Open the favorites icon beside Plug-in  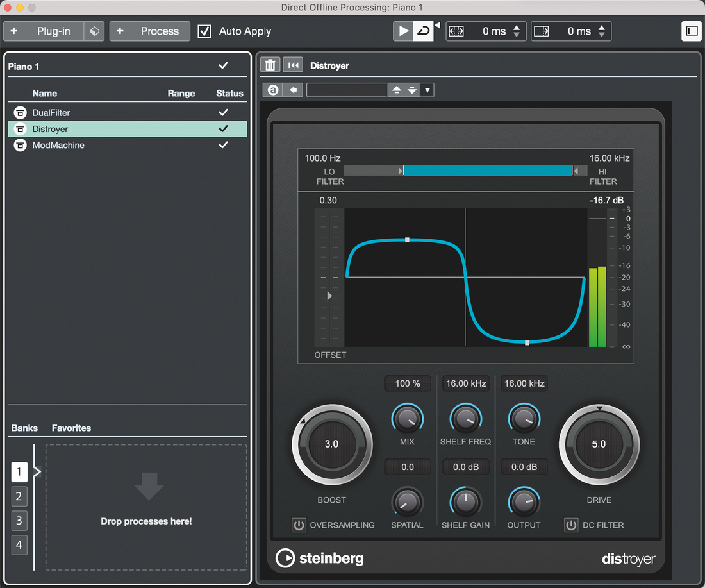(94, 31)
